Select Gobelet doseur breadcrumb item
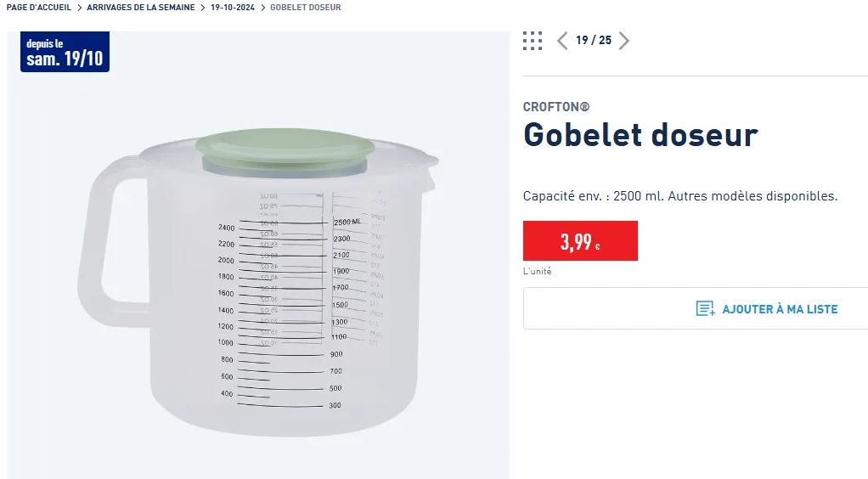Viewport: 868px width, 479px height. [306, 7]
